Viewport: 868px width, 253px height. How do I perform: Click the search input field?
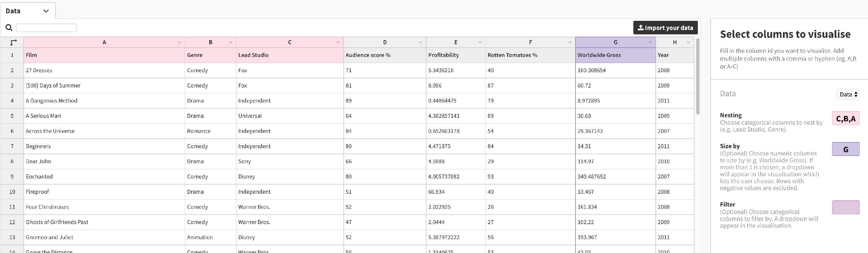tap(46, 28)
